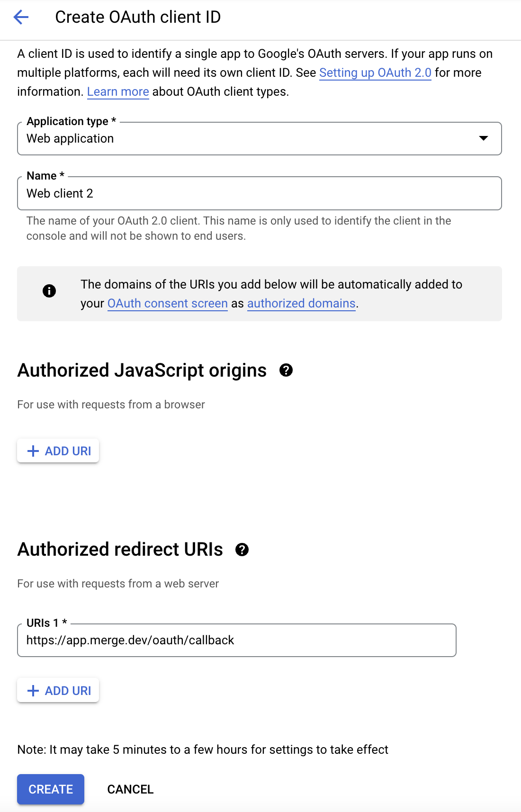Click help icon beside Authorized redirect URIs
521x812 pixels.
[x=242, y=550]
